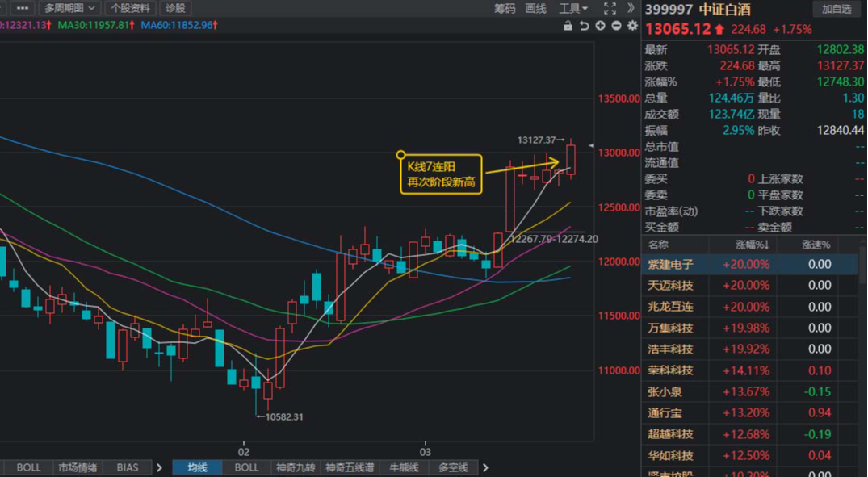The height and width of the screenshot is (477, 868).
Task: Select the 紫建电子 stock row
Action: point(749,265)
